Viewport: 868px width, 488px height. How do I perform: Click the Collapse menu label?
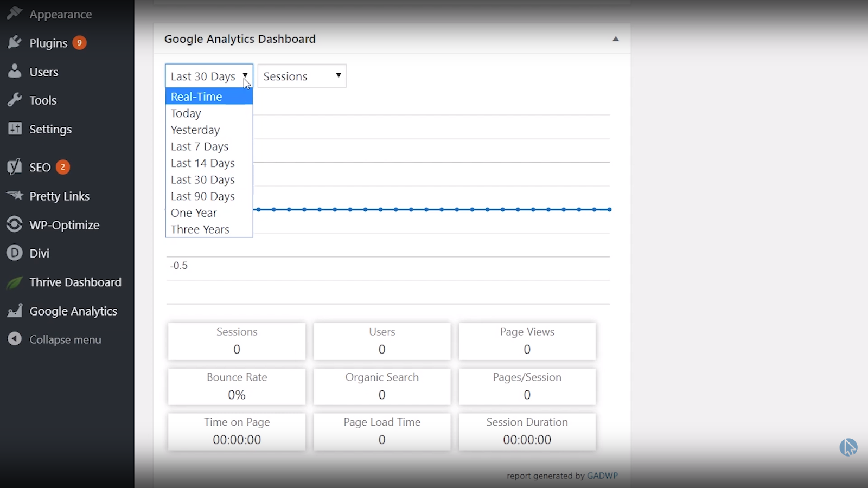click(65, 339)
